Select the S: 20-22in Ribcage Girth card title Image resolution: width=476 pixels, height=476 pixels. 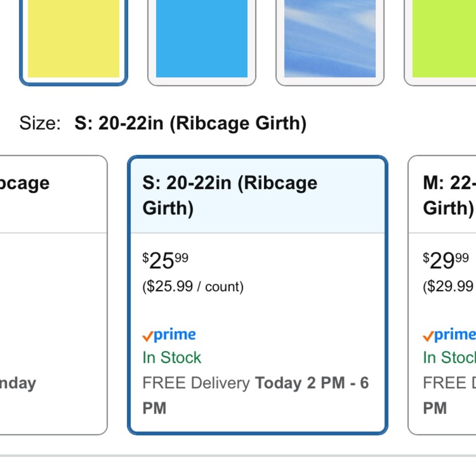click(x=230, y=196)
